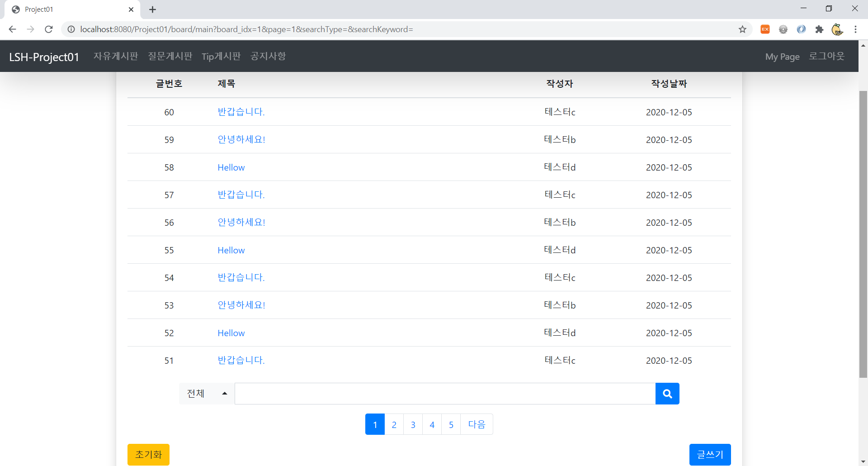Viewport: 868px width, 466px height.
Task: Go to My Page
Action: click(782, 57)
